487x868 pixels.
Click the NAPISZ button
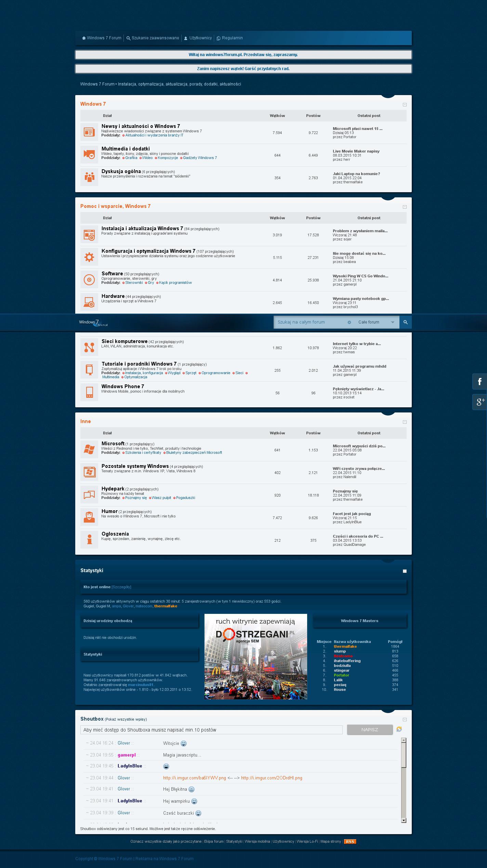pos(370,729)
